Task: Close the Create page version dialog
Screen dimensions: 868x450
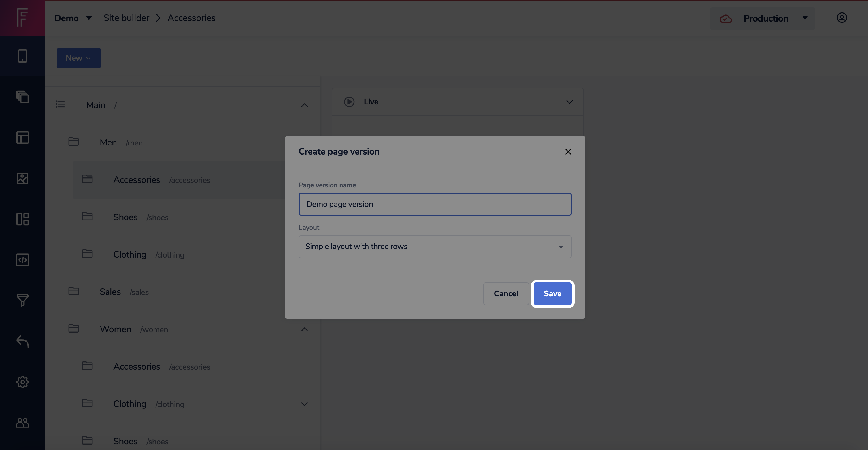Action: tap(568, 152)
